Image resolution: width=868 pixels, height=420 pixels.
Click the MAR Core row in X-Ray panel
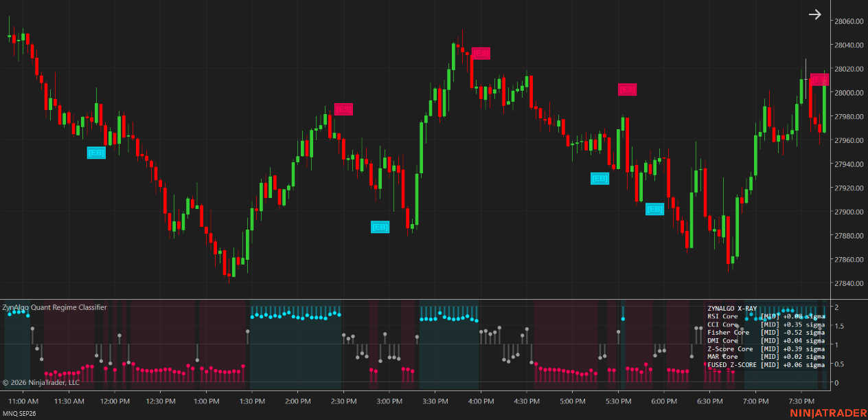(766, 357)
